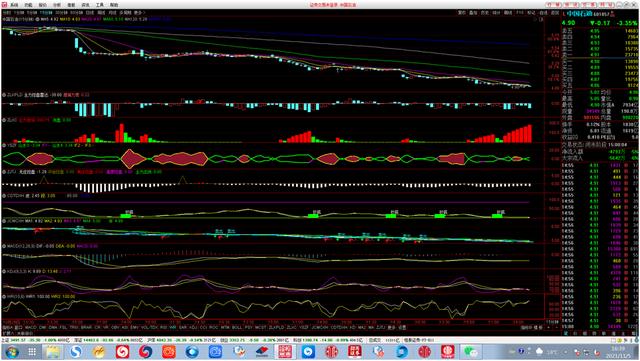Viewport: 640px width, 361px height.
Task: Open the Windows Start menu
Action: point(11,351)
